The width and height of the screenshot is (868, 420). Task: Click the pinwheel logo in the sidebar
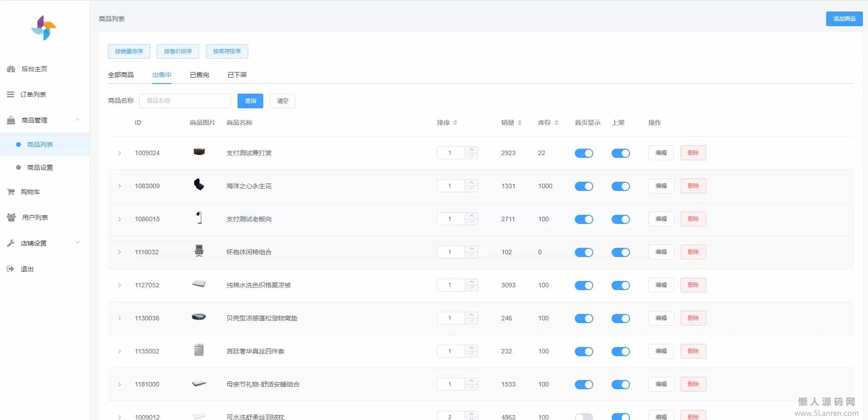[x=44, y=28]
